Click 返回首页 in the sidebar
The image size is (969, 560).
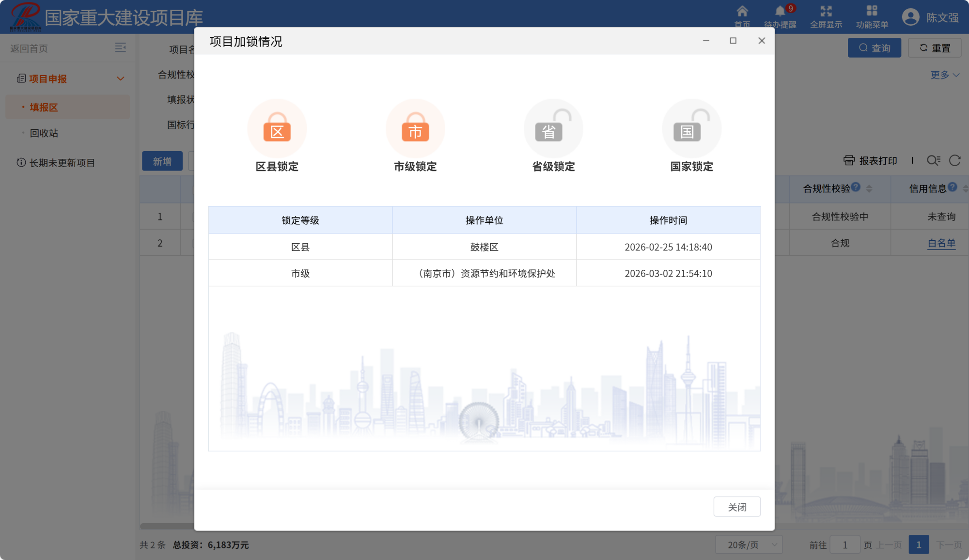coord(29,48)
